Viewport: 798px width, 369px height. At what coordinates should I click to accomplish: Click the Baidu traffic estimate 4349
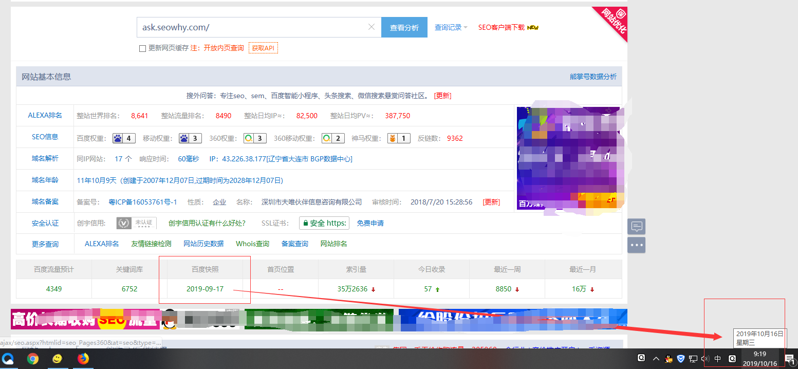tap(53, 289)
